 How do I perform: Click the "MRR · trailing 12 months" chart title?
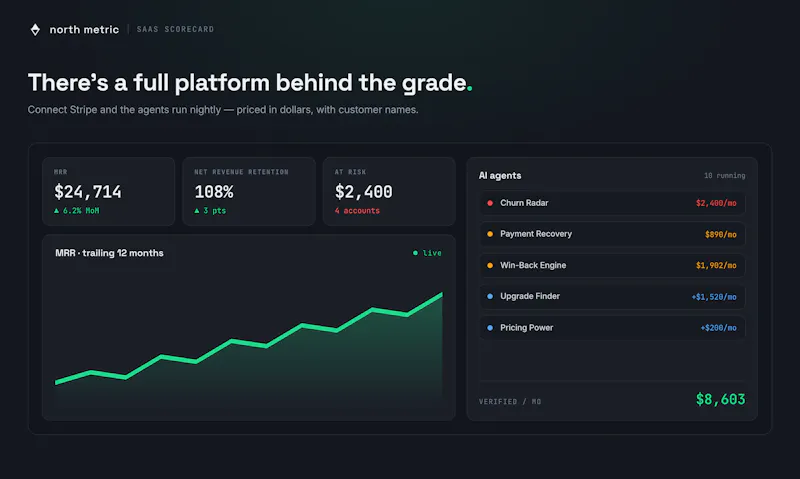pos(109,253)
